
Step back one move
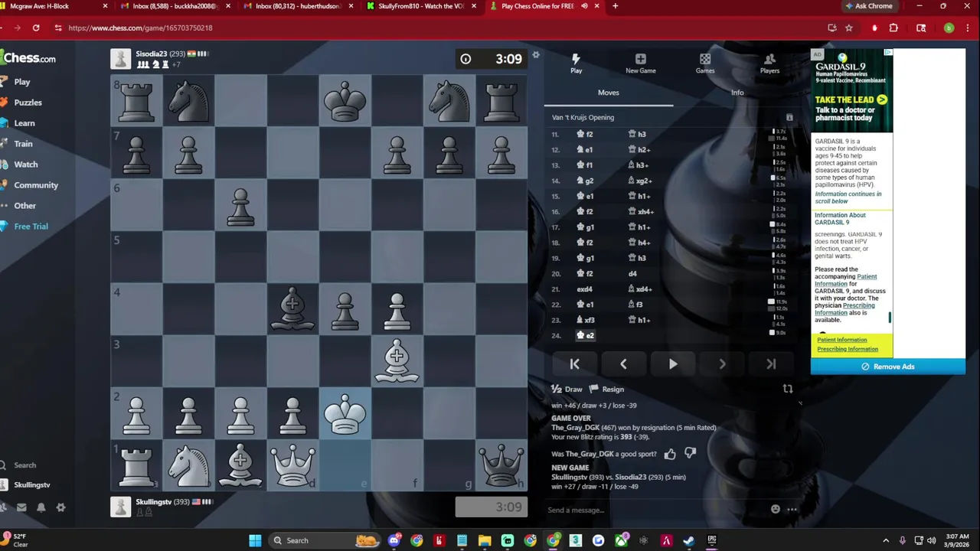[x=623, y=364]
